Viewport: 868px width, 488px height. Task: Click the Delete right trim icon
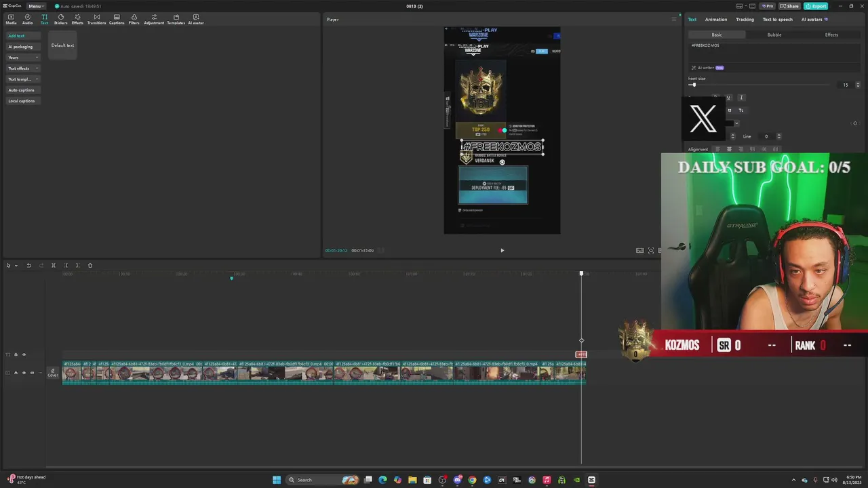[77, 265]
